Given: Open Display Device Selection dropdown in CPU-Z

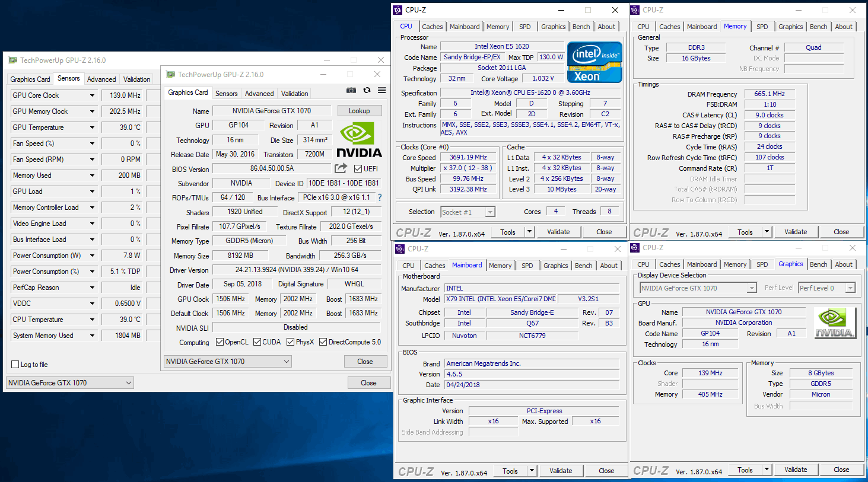Looking at the screenshot, I should [698, 288].
